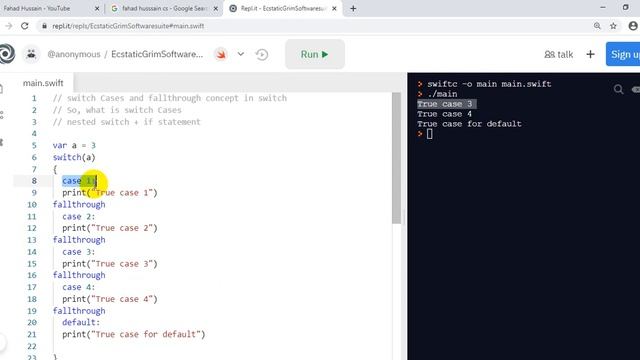
Task: Click 'print("True case for default")' line
Action: (x=133, y=334)
